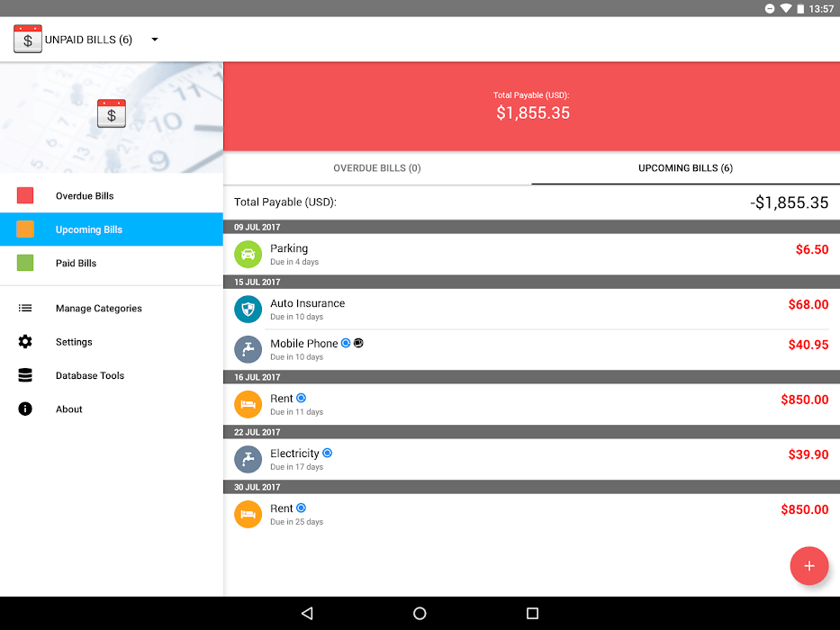Select the UPCOMING BILLS tab
This screenshot has width=840, height=630.
pyautogui.click(x=685, y=168)
